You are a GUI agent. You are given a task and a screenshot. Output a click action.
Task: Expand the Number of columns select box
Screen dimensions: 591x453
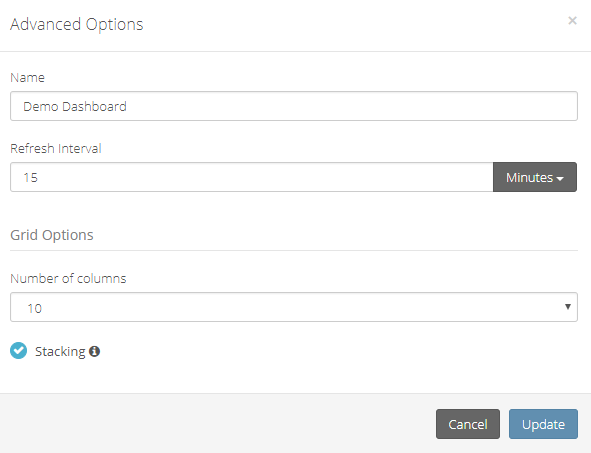point(294,307)
